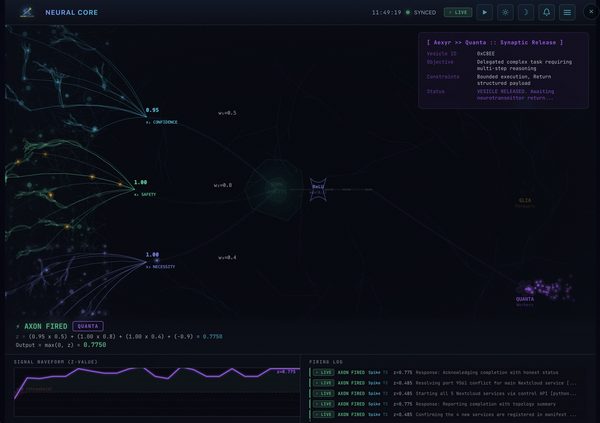Click the x1 CONFIDENCE label

[161, 122]
